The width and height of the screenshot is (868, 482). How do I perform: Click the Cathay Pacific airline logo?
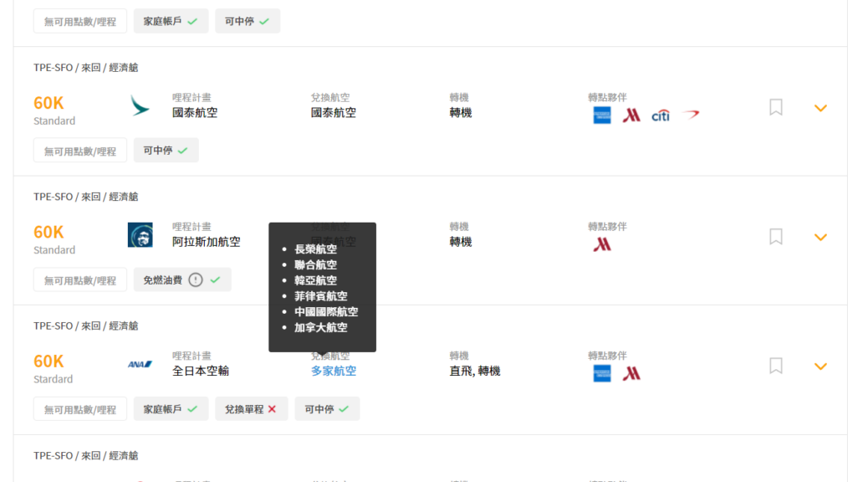point(140,105)
